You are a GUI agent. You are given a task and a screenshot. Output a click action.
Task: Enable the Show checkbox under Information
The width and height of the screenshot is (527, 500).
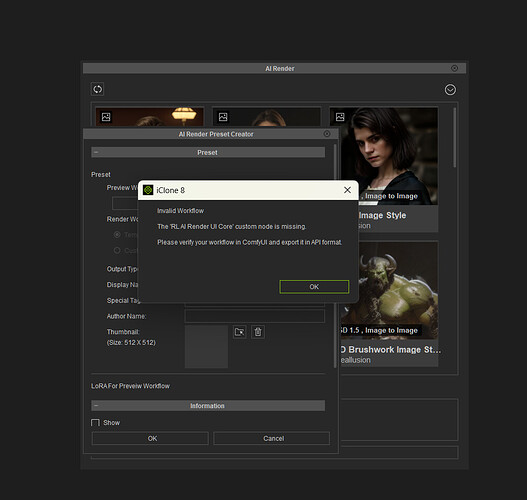click(95, 422)
